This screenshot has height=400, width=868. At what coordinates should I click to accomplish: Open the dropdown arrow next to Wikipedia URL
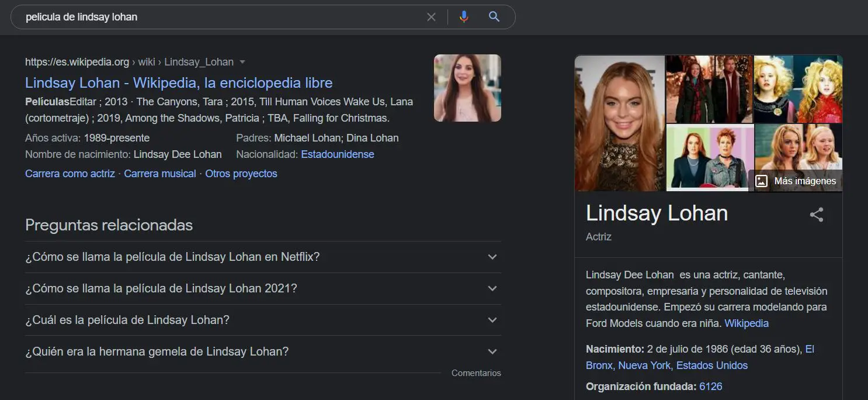(x=242, y=62)
